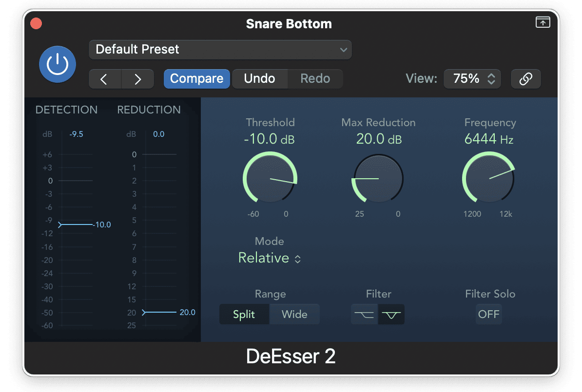Click the 0.0 reduction peak readout
The width and height of the screenshot is (582, 392).
point(158,134)
